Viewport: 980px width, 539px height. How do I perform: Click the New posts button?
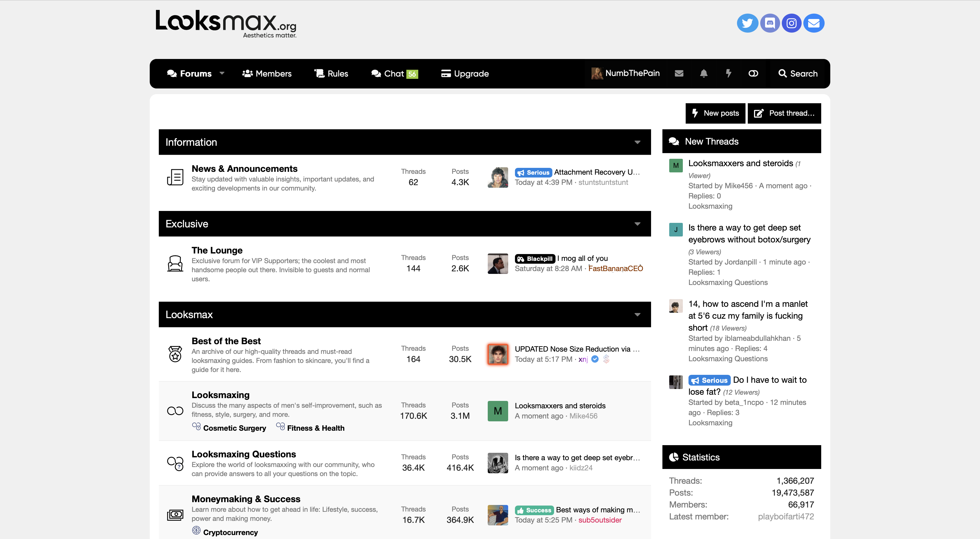coord(715,113)
